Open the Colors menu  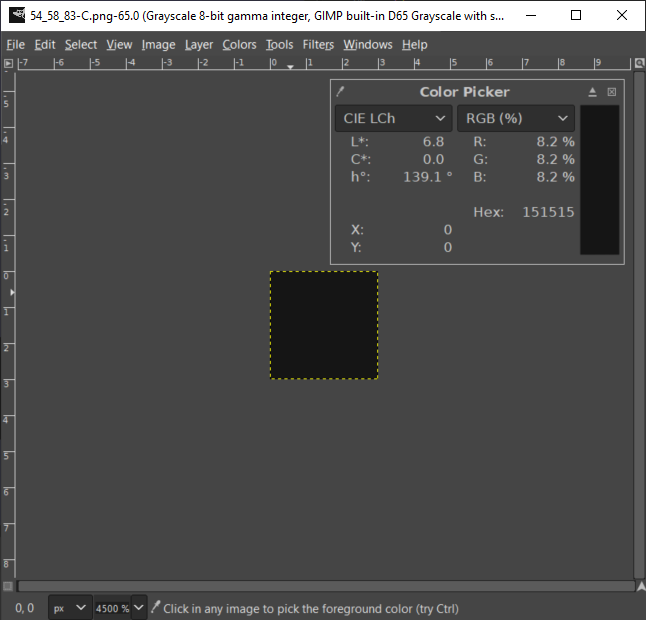tap(239, 44)
